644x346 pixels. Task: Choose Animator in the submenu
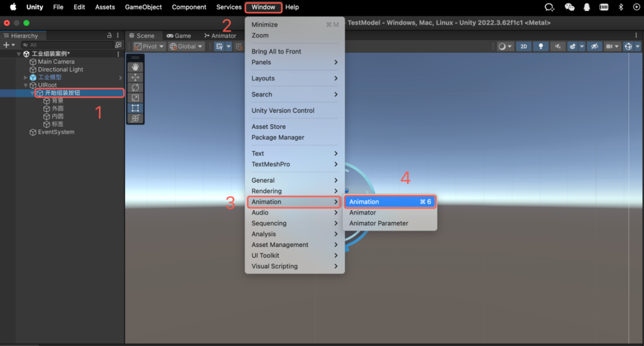click(x=390, y=213)
